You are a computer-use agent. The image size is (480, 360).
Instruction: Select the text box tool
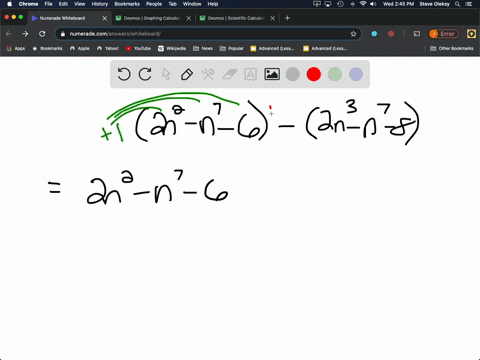[x=250, y=74]
